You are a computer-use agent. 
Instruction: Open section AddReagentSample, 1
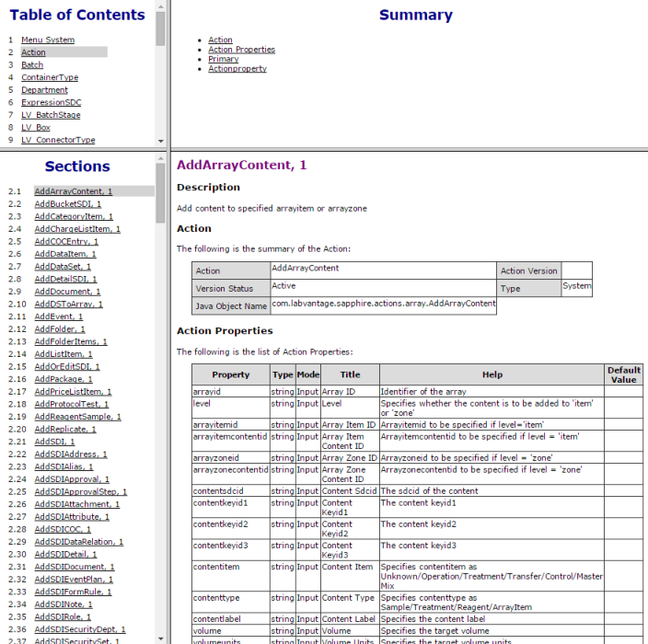(77, 417)
